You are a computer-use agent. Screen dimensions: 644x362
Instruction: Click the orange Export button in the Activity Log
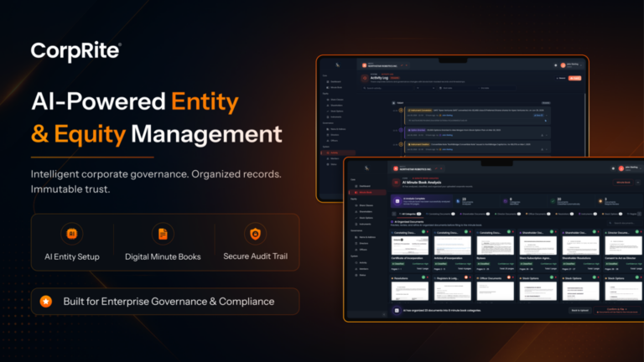point(574,78)
